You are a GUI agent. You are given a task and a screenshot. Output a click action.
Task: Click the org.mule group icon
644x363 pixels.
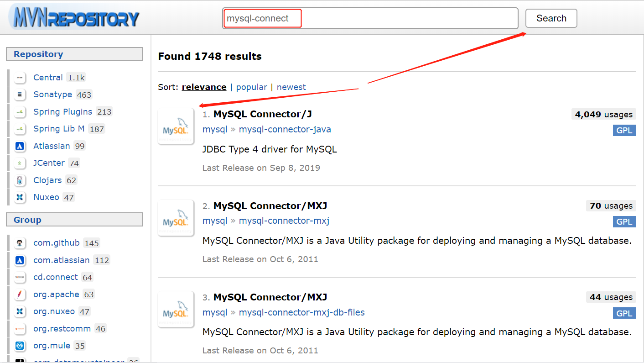click(x=20, y=346)
